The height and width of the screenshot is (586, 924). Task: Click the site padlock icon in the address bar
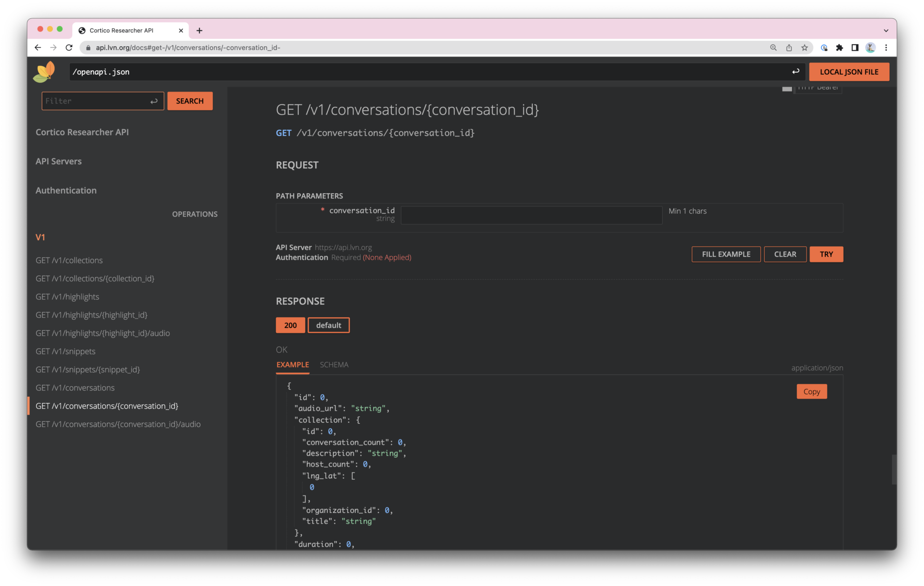88,48
